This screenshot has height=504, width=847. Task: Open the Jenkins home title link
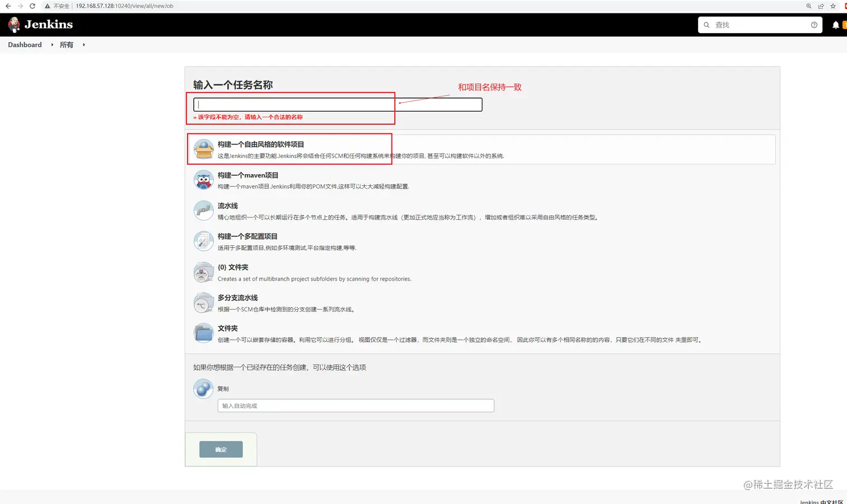[48, 24]
